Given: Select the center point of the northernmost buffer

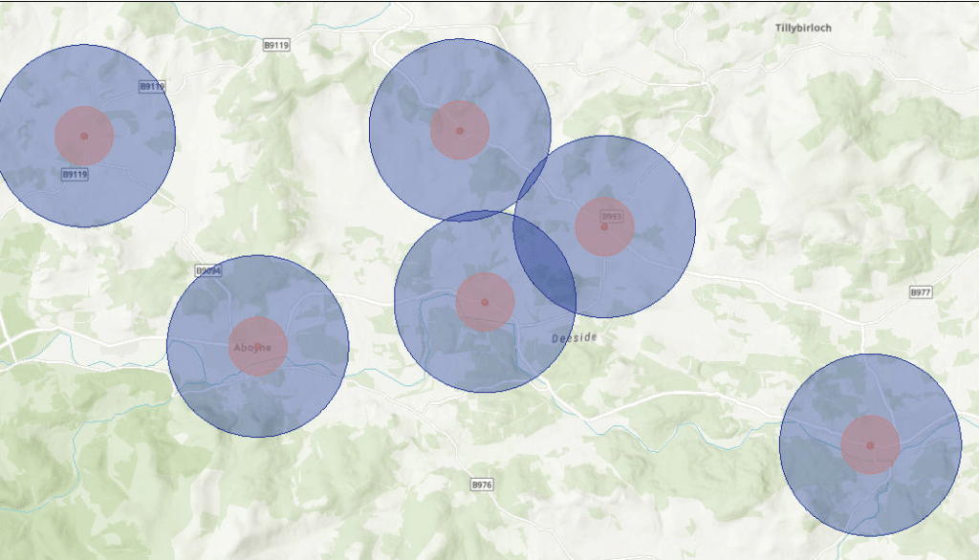Looking at the screenshot, I should click(x=460, y=130).
